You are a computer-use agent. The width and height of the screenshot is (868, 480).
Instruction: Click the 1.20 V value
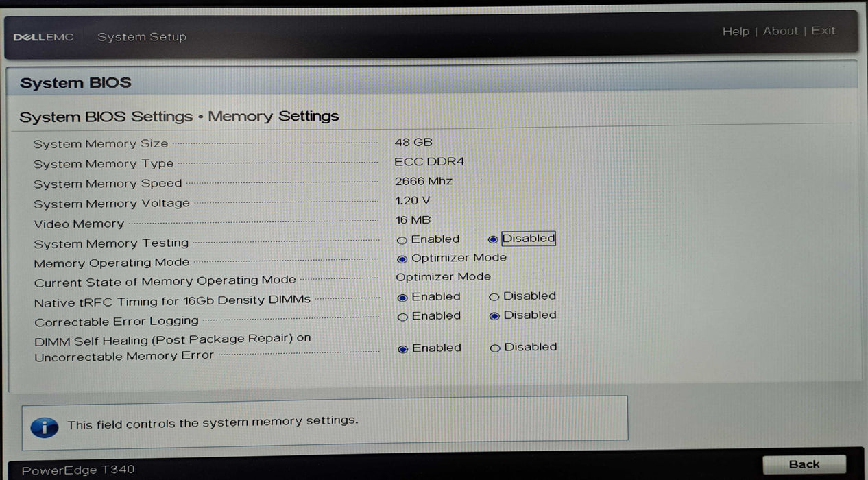pos(413,201)
